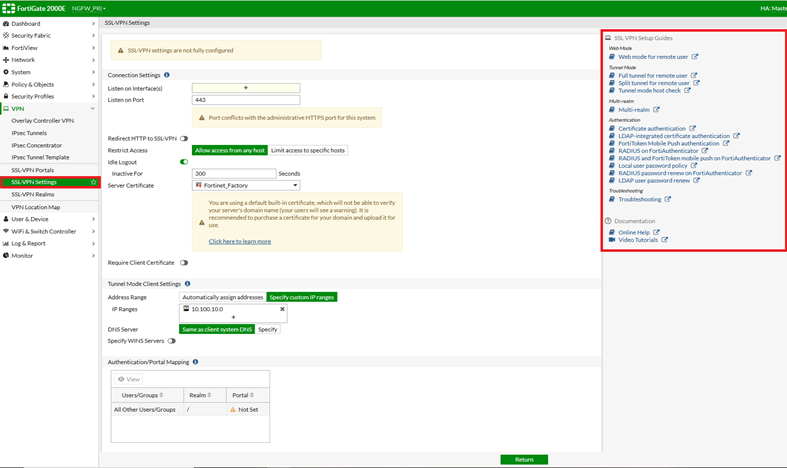
Task: Collapse the VPN menu section
Action: coord(93,108)
